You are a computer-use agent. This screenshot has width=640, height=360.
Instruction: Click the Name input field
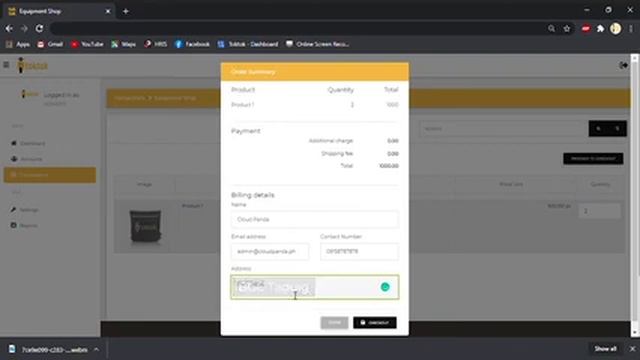point(315,220)
